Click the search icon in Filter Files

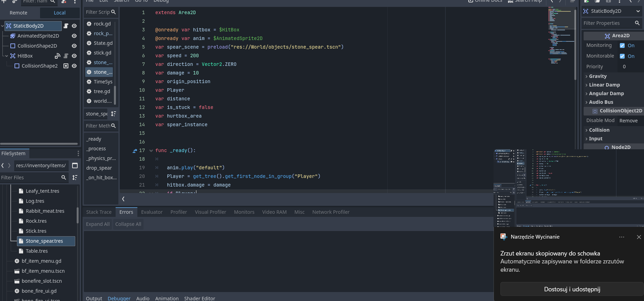(64, 178)
